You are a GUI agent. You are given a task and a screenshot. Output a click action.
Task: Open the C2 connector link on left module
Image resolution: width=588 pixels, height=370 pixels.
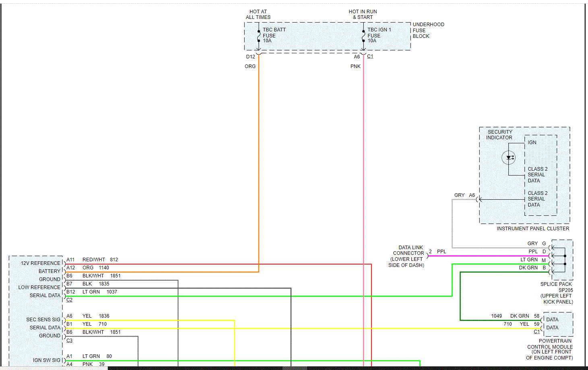69,300
